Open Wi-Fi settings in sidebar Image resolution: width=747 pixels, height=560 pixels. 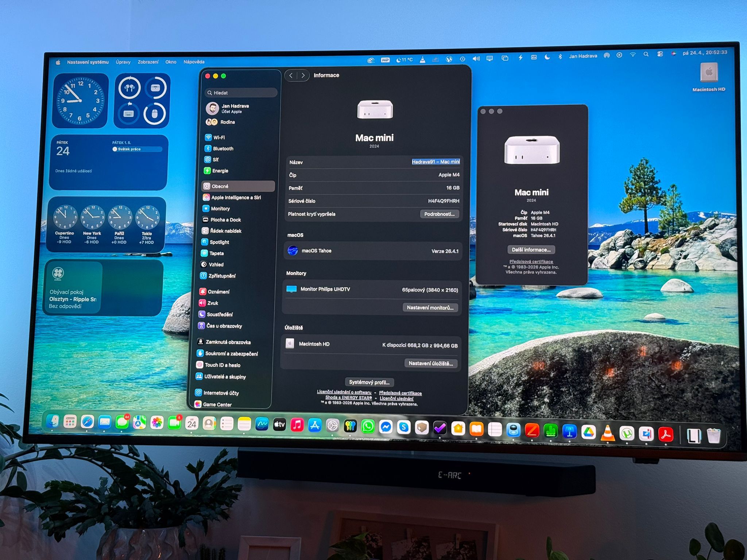click(x=219, y=137)
